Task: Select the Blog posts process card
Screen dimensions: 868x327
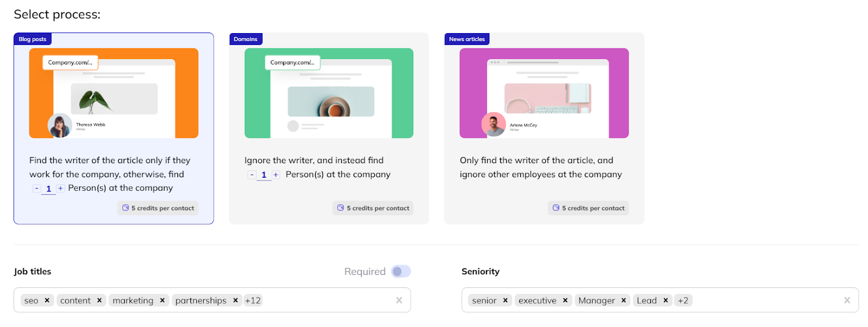Action: click(113, 128)
